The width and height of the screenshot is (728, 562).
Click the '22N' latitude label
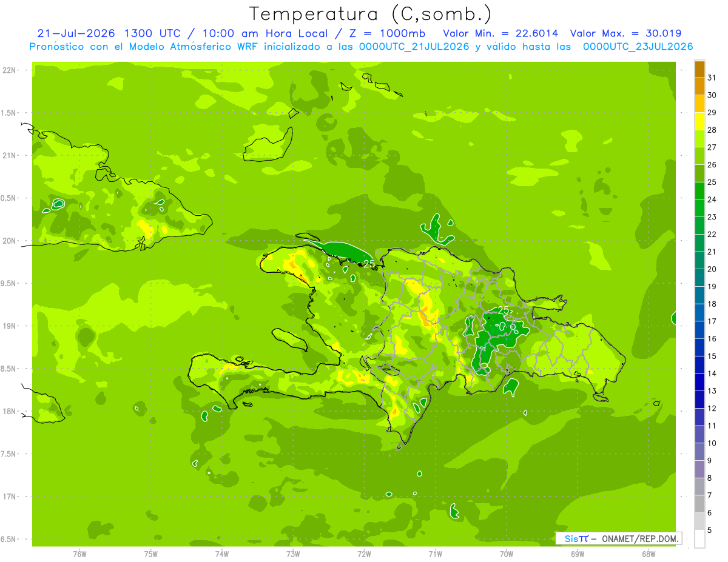pyautogui.click(x=9, y=70)
